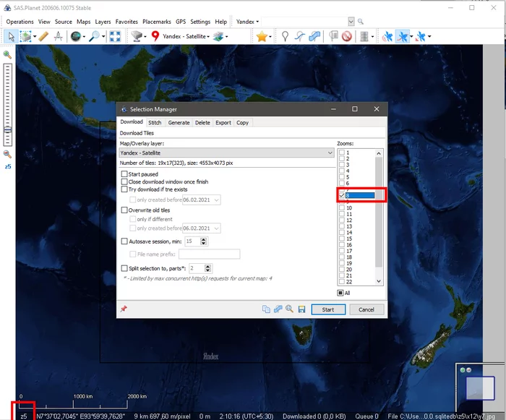
Task: Open dropdown arrow beside the Go to magnifier
Action: tap(103, 36)
